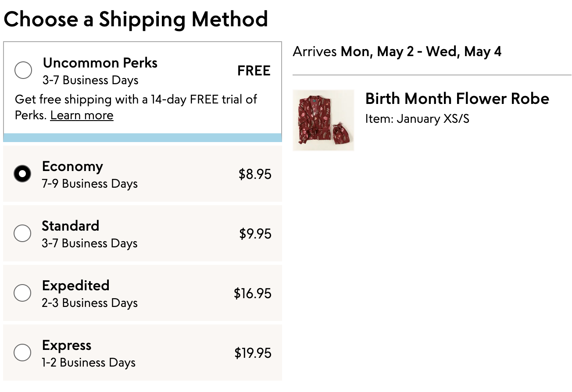The width and height of the screenshot is (572, 392).
Task: Click the robe product thumbnail image
Action: click(x=323, y=120)
